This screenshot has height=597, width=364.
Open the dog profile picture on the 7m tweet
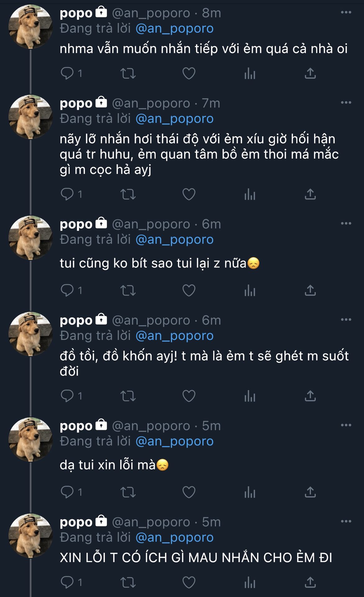tap(30, 117)
